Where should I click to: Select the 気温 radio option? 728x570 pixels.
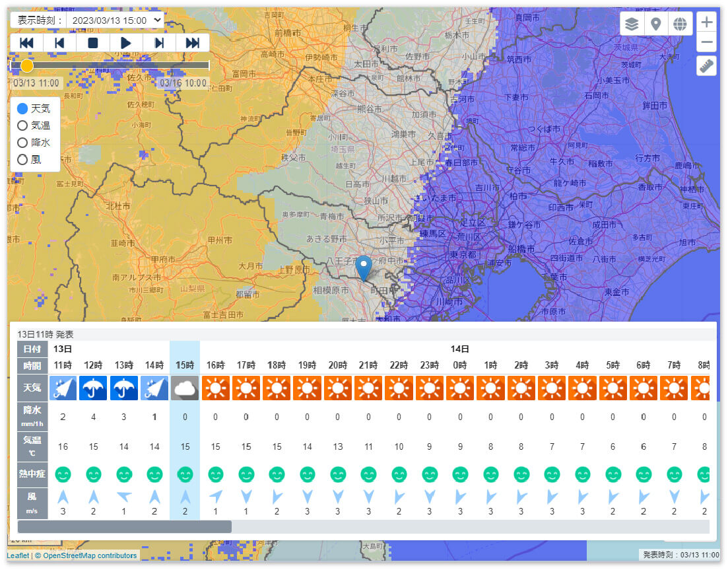tap(22, 125)
